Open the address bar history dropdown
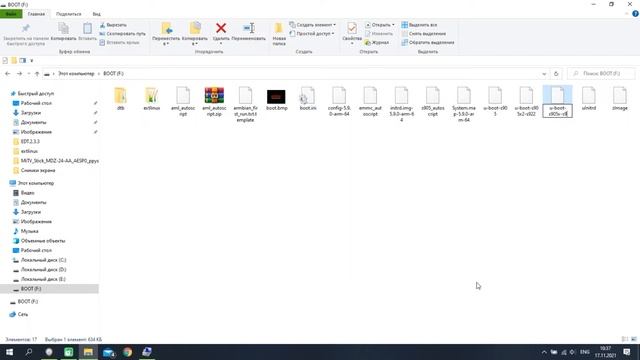Viewport: 640px width, 360px height. point(544,74)
